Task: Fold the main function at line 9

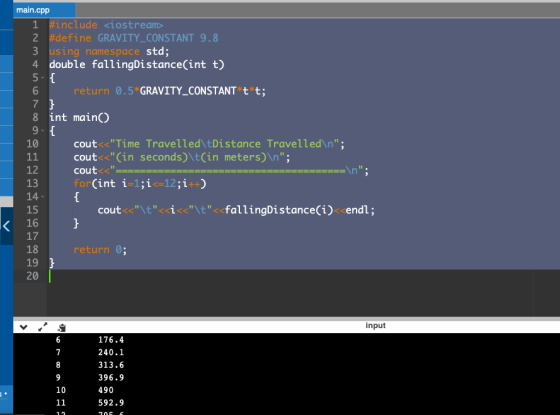Action: [x=42, y=130]
